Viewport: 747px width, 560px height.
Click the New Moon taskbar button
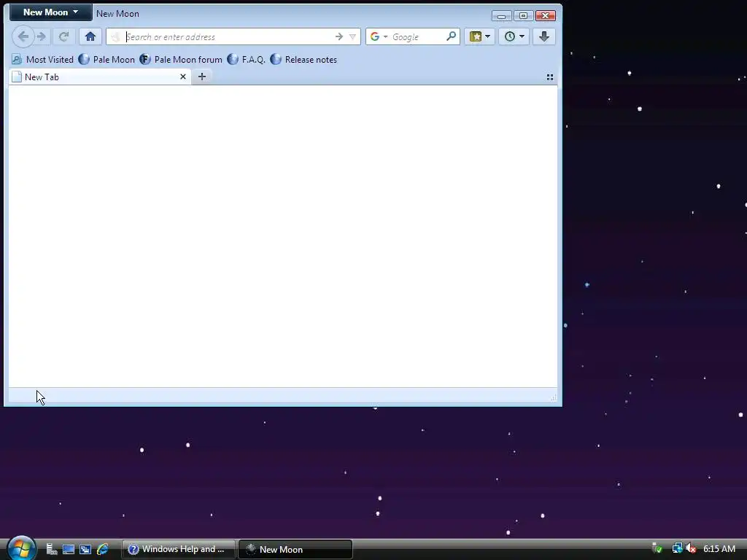pos(295,549)
